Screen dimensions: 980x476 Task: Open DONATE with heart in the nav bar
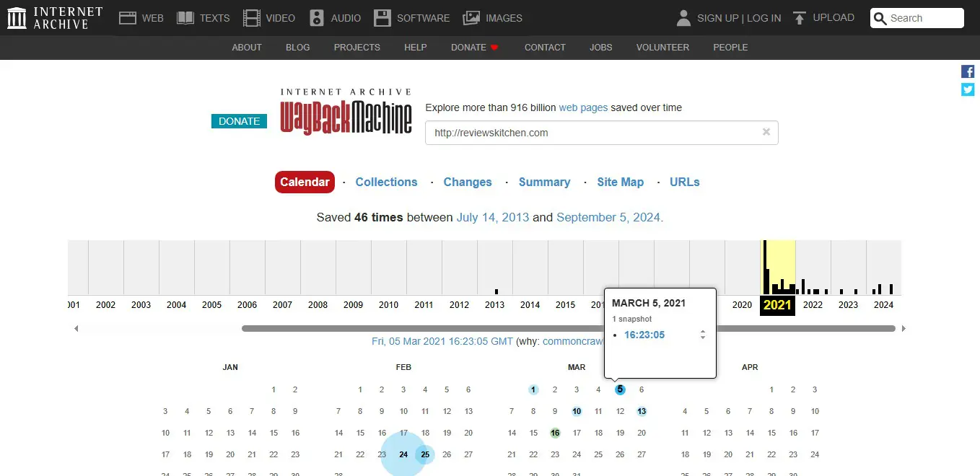coord(475,48)
